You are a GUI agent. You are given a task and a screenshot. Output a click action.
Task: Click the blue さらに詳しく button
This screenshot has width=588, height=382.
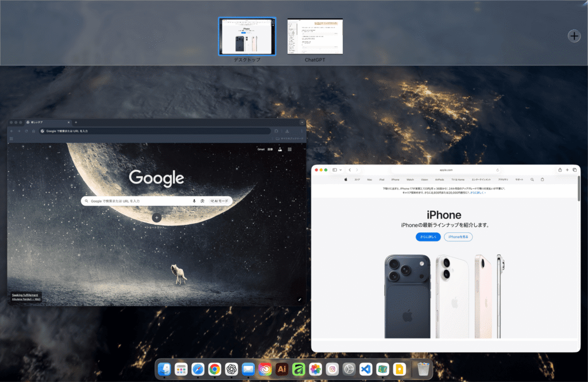point(428,237)
